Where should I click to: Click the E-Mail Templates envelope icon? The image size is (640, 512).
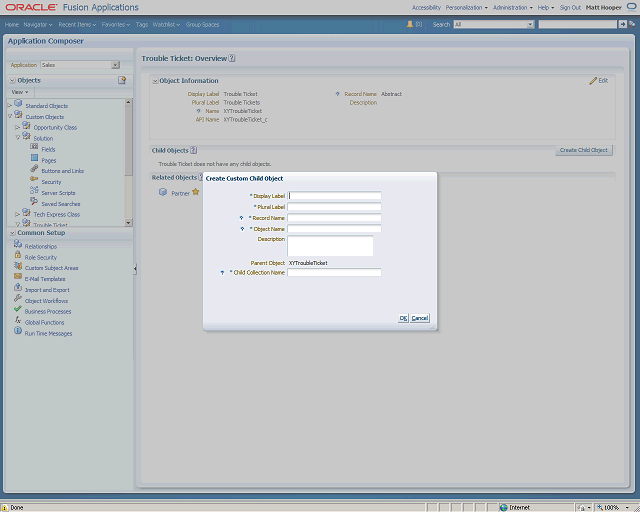18,276
